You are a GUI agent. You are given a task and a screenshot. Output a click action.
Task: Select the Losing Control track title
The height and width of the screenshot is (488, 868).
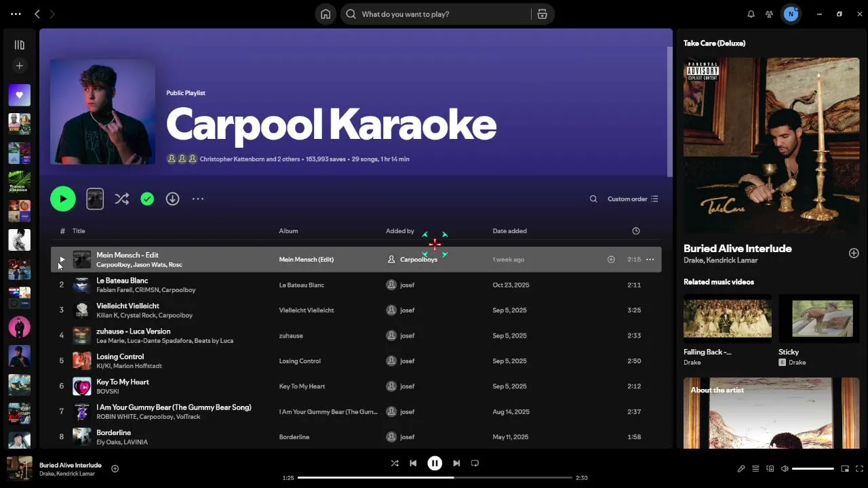[x=120, y=357]
